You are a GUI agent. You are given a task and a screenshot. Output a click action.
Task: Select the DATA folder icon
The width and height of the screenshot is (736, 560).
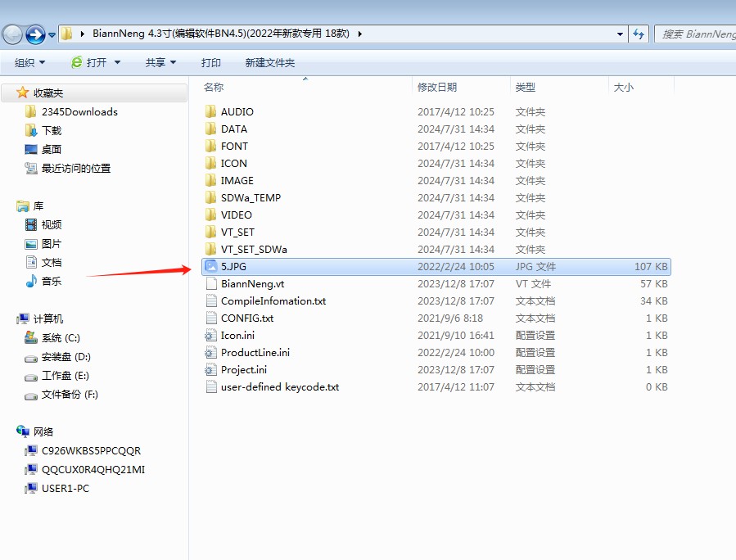[210, 129]
